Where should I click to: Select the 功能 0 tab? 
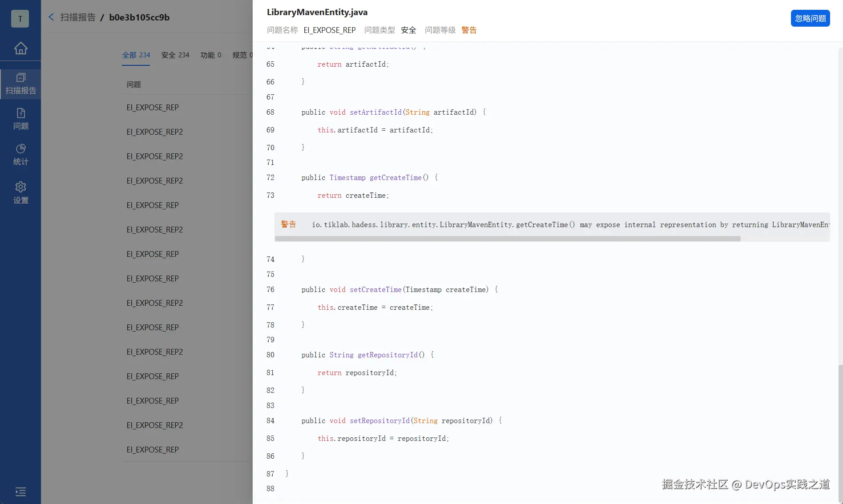211,55
